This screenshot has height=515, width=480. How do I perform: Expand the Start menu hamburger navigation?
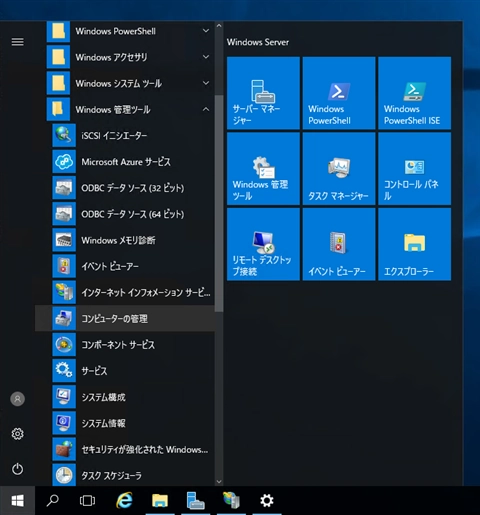click(x=18, y=42)
